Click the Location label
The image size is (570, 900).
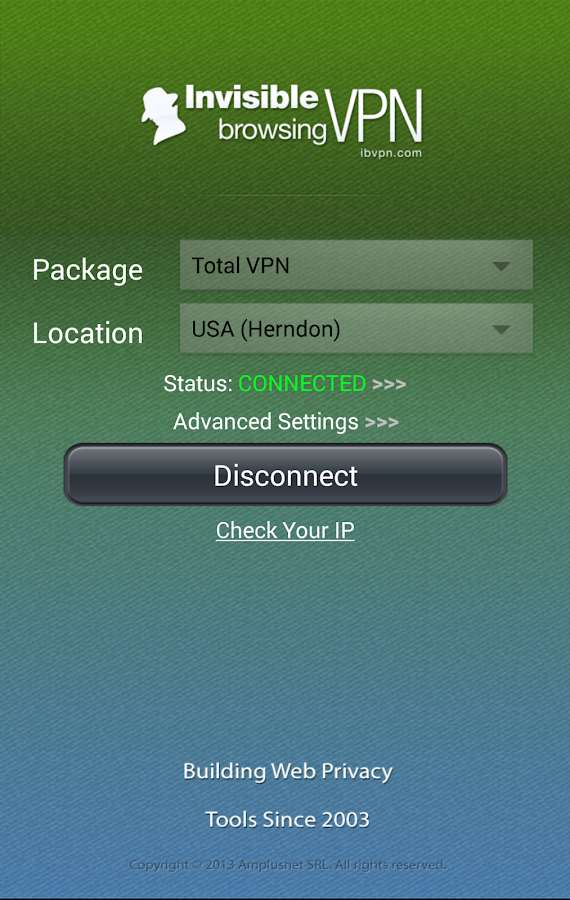87,333
